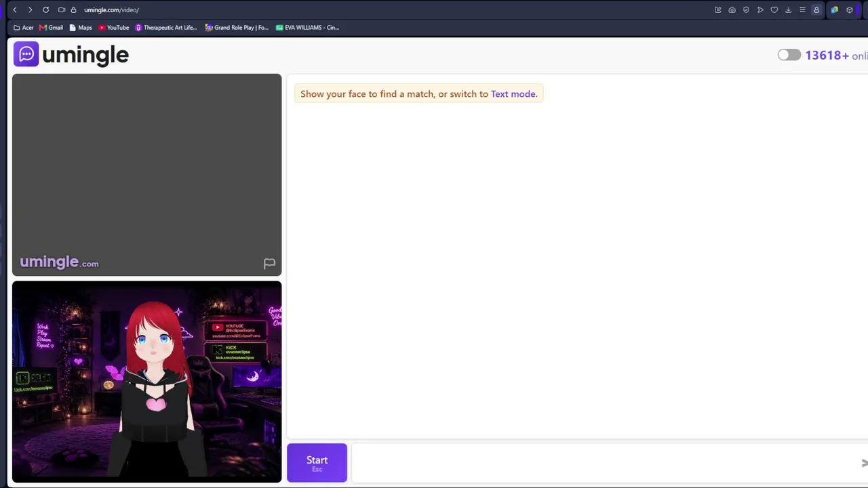
Task: Open Grand Role Play bookmark
Action: tap(237, 28)
